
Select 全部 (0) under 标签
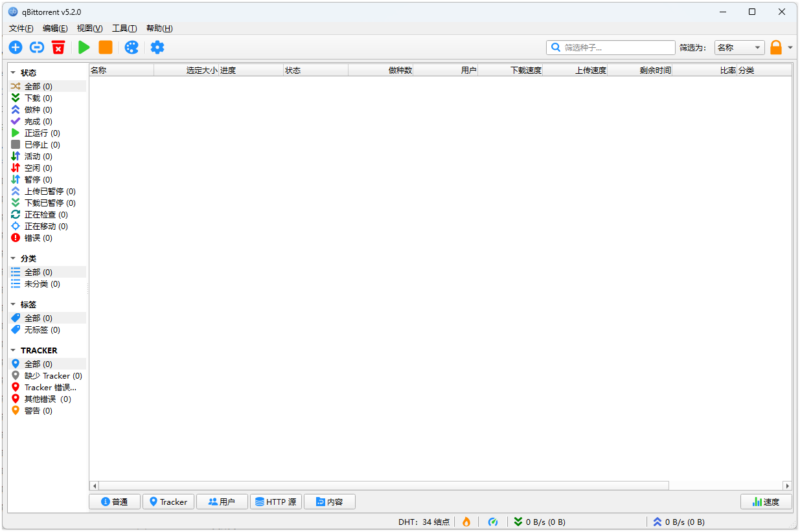[x=47, y=318]
